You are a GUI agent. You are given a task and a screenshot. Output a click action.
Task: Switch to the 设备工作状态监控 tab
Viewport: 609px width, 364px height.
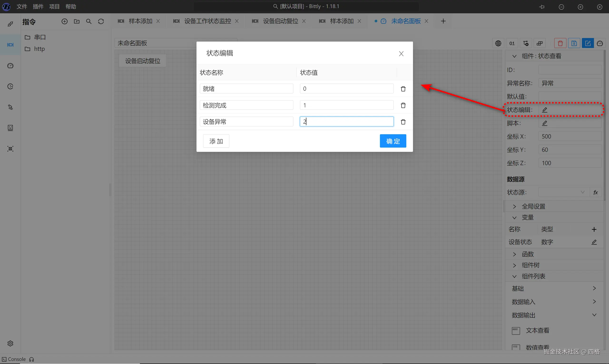[x=207, y=21]
